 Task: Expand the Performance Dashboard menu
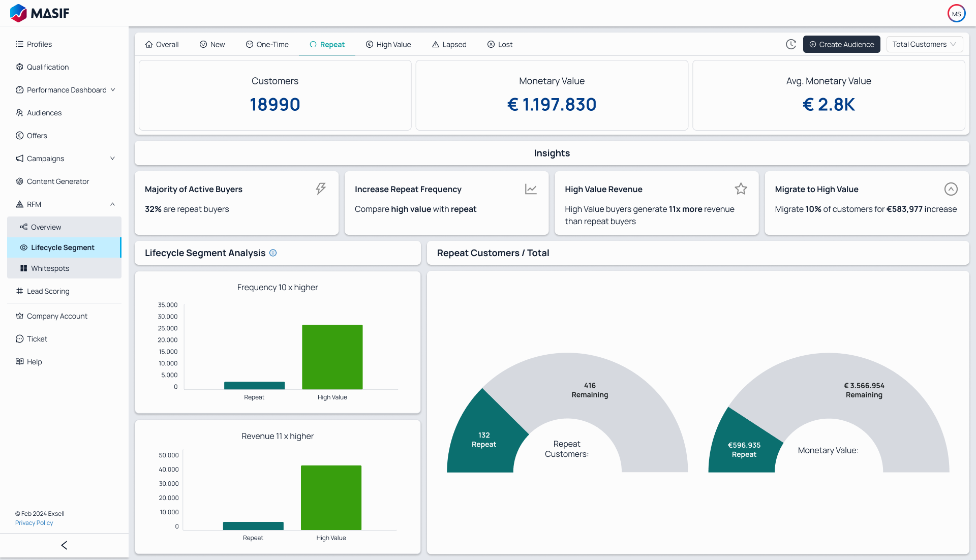pos(113,89)
